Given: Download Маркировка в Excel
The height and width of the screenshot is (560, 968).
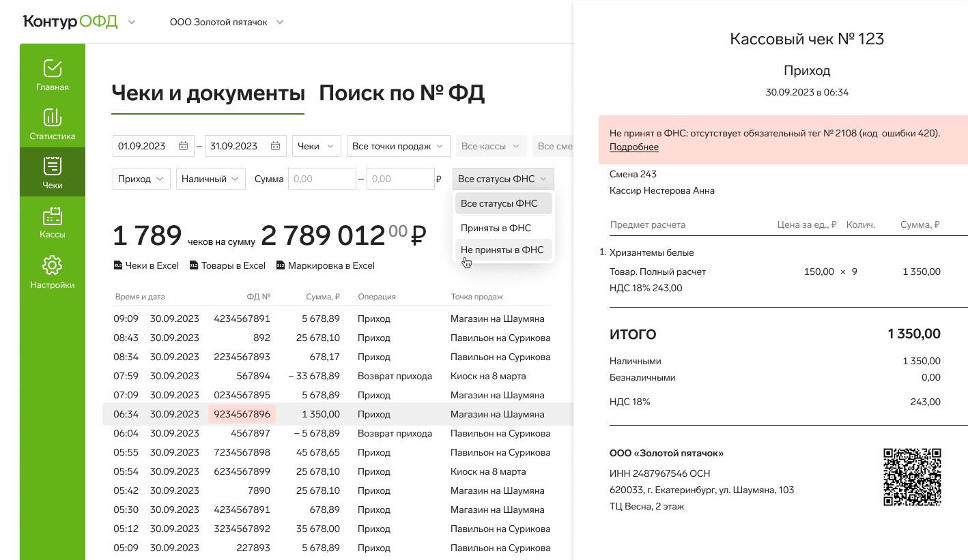Looking at the screenshot, I should [x=326, y=265].
